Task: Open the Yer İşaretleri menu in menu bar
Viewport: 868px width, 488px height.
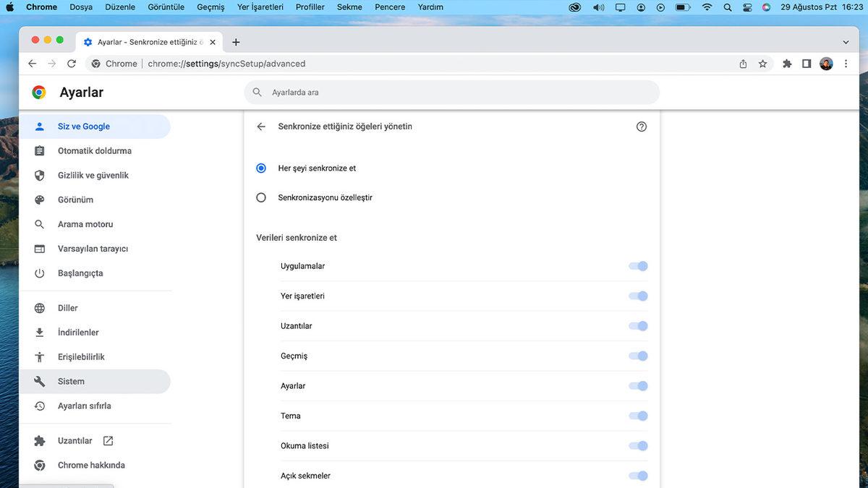Action: click(260, 7)
